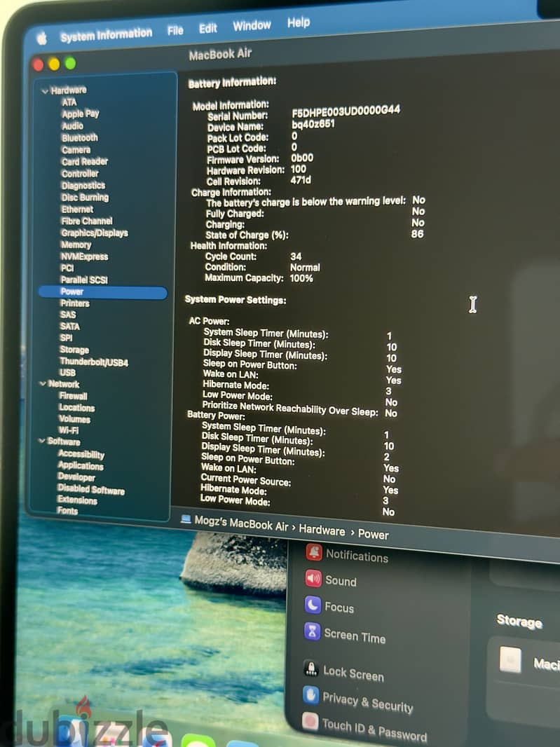Image resolution: width=560 pixels, height=747 pixels.
Task: Select Graphics/Displays in the sidebar
Action: 95,233
